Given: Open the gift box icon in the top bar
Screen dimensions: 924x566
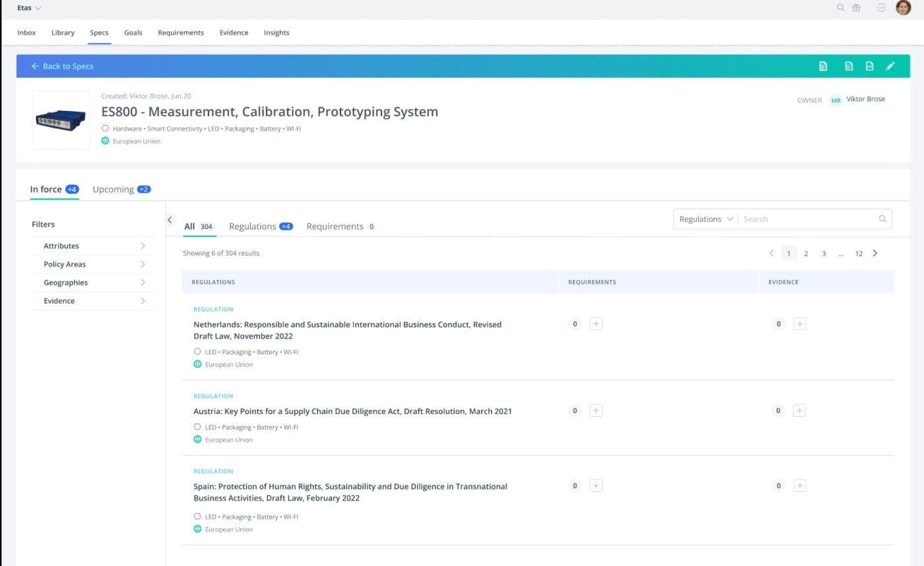Looking at the screenshot, I should click(856, 8).
